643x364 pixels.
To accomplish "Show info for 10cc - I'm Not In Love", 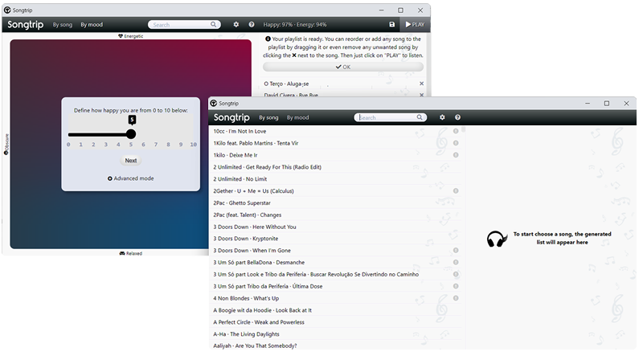I will pyautogui.click(x=456, y=131).
